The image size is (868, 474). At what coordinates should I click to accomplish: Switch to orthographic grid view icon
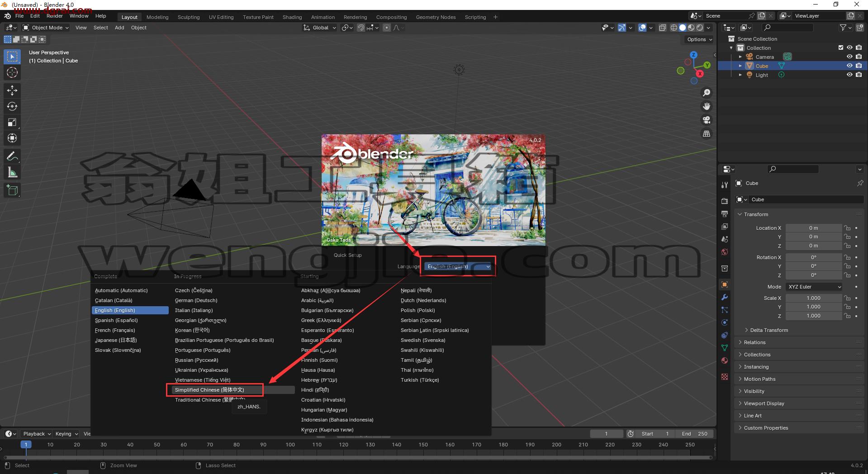(x=706, y=133)
